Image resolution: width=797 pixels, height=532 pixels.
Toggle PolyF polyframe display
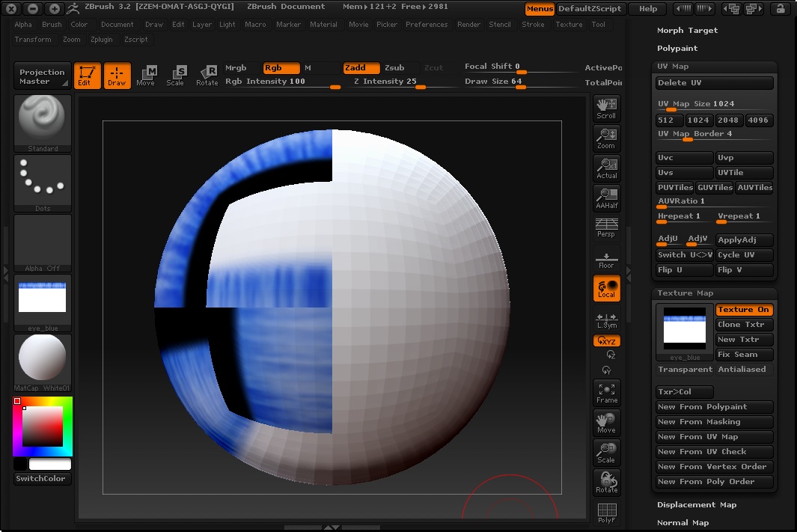coord(606,513)
